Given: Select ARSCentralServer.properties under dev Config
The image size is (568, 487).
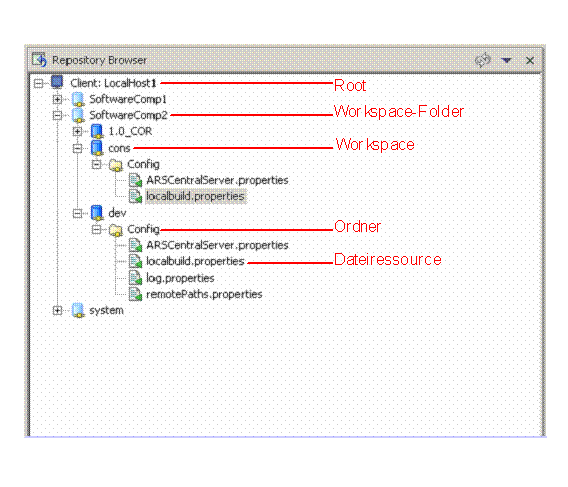Looking at the screenshot, I should [217, 245].
